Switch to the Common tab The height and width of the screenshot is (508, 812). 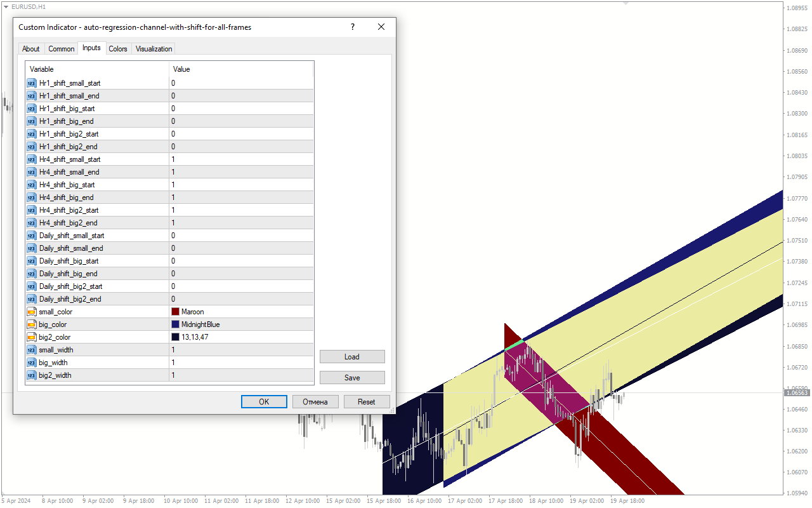tap(62, 49)
